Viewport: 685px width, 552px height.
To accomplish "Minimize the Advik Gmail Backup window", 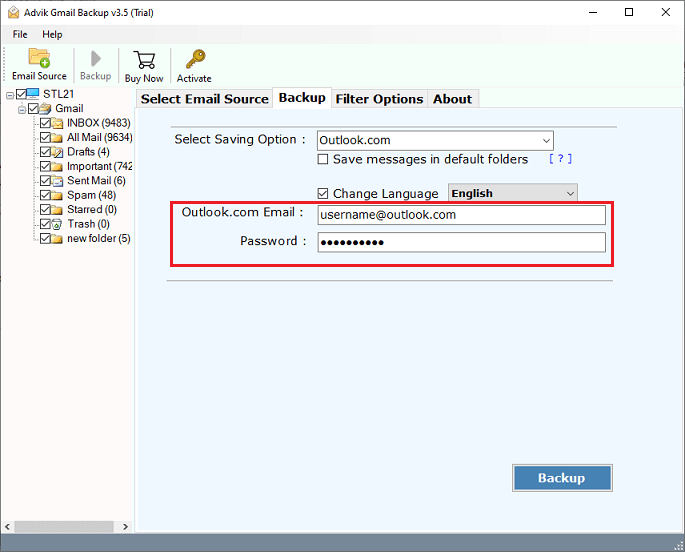I will (593, 12).
